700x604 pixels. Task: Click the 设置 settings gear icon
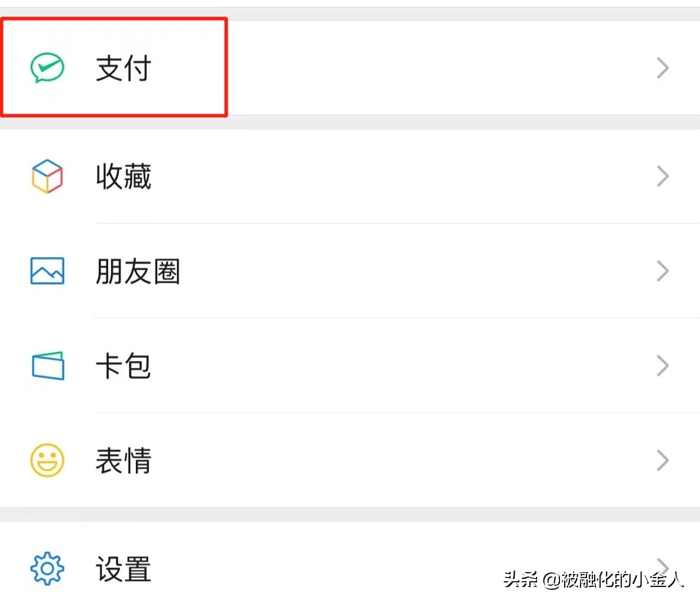47,568
